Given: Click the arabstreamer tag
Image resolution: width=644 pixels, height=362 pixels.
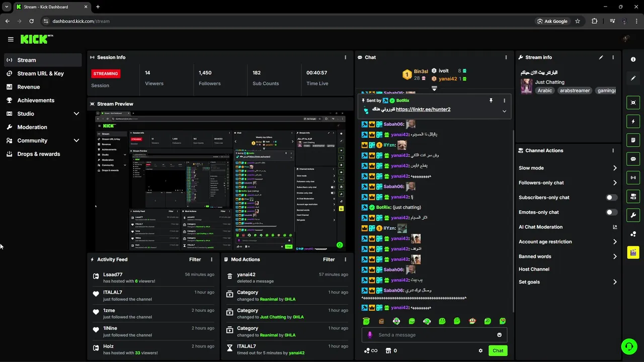Looking at the screenshot, I should [x=575, y=90].
